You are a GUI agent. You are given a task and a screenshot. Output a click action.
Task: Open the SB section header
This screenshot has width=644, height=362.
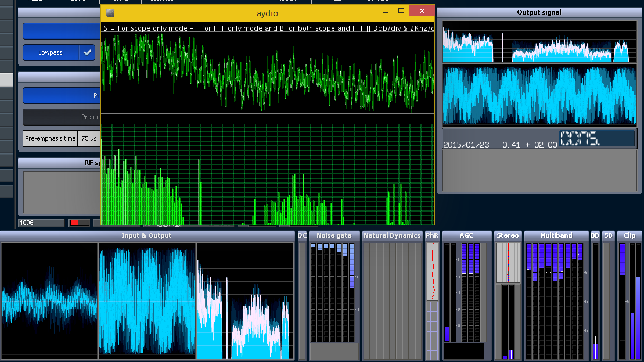click(608, 235)
